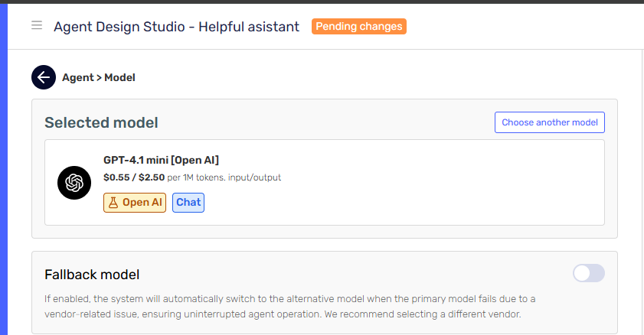
Task: Click the OpenAI logo icon
Action: pyautogui.click(x=74, y=183)
